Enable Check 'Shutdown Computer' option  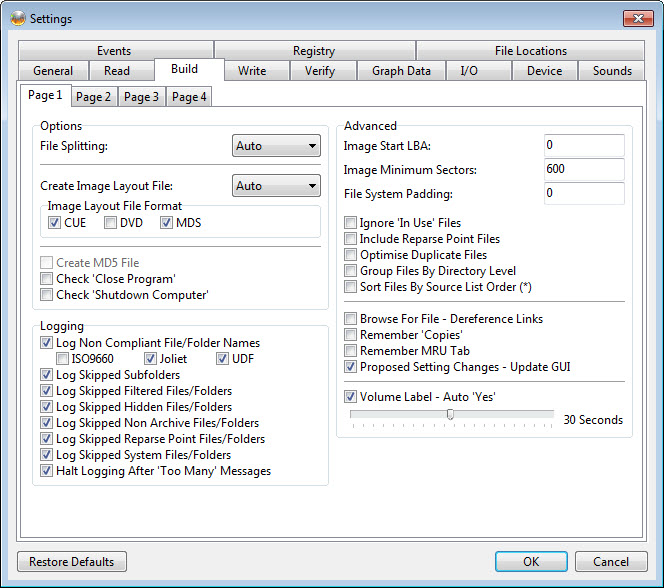tap(46, 295)
